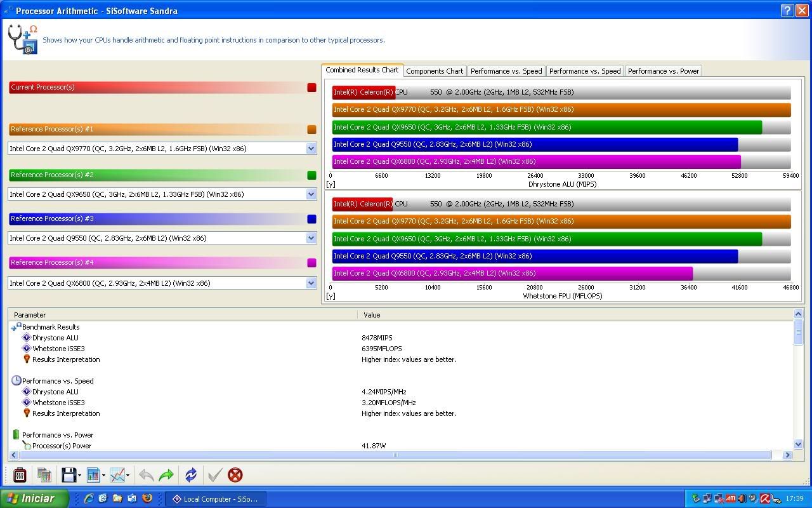Click the red Current Processor color swatch
812x508 pixels.
pyautogui.click(x=311, y=88)
